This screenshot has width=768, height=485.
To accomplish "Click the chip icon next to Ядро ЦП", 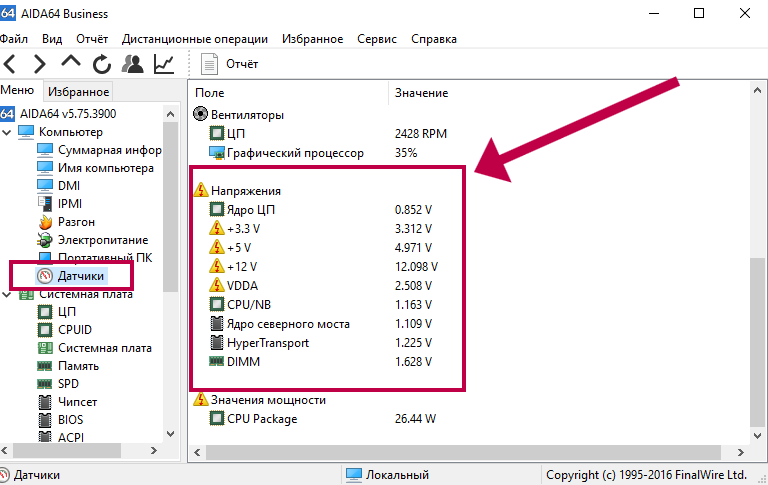I will pyautogui.click(x=216, y=209).
